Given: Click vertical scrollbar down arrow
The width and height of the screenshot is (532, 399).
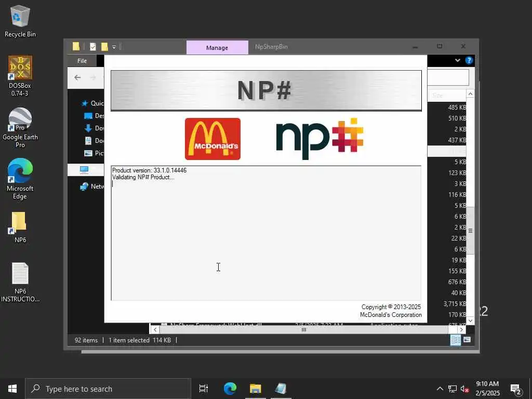Looking at the screenshot, I should tap(470, 320).
